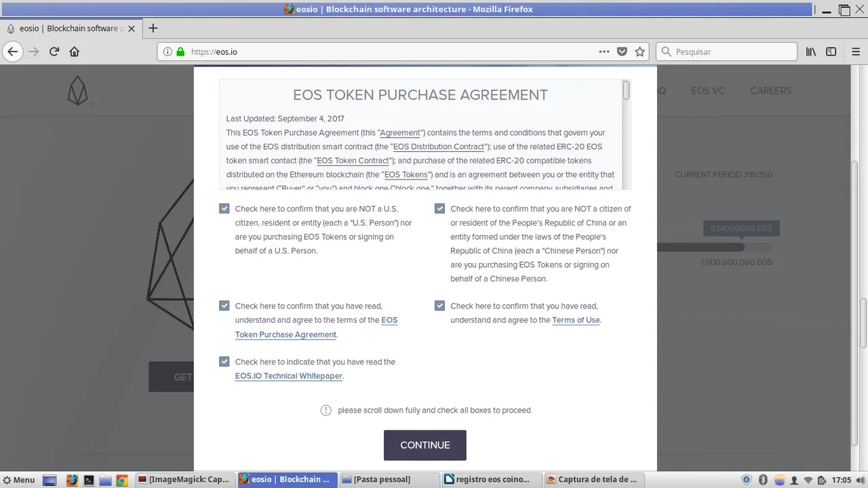Uncheck the NOT a Chinese citizen checkbox
The width and height of the screenshot is (868, 488).
439,209
